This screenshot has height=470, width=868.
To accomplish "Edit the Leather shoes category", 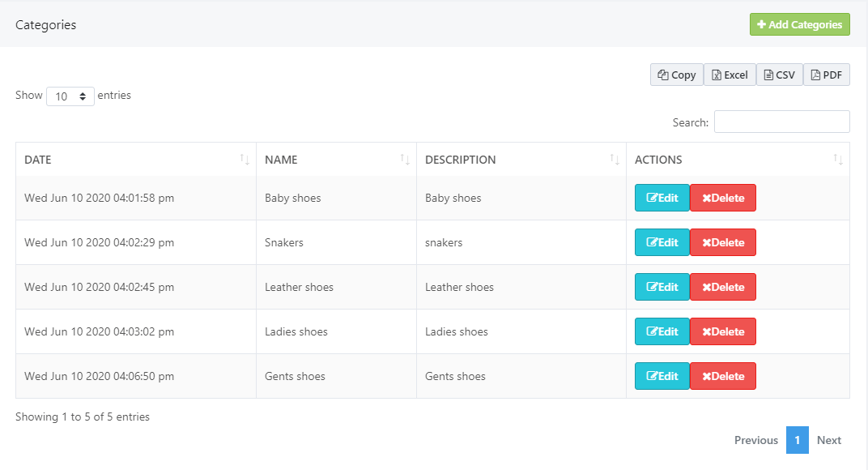I will [662, 287].
